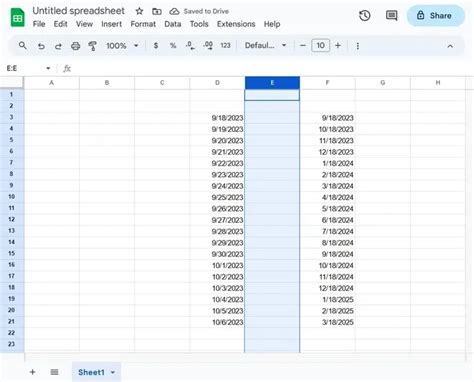Open the View menu

[84, 24]
